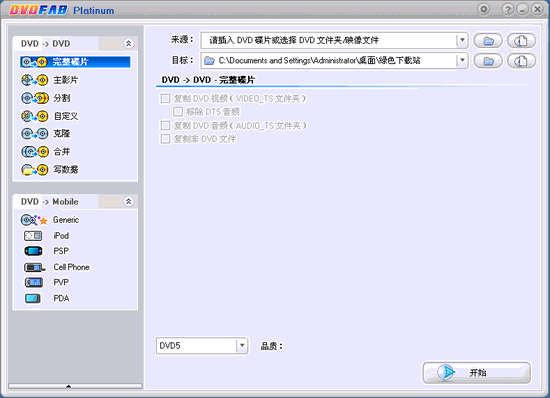Select the iPod device icon

[x=33, y=236]
